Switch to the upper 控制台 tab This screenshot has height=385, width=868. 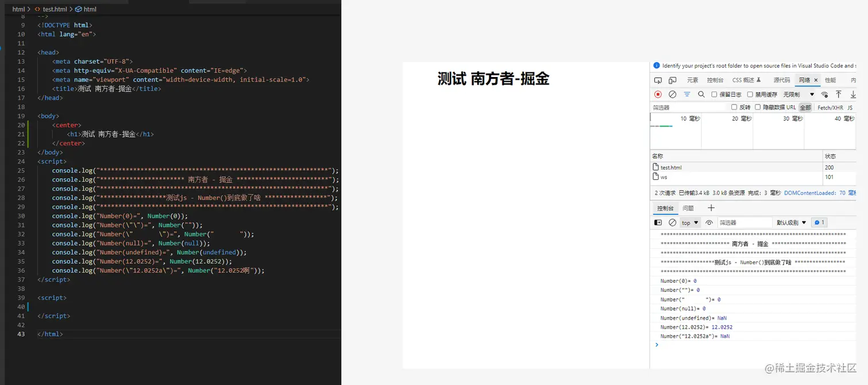[715, 80]
